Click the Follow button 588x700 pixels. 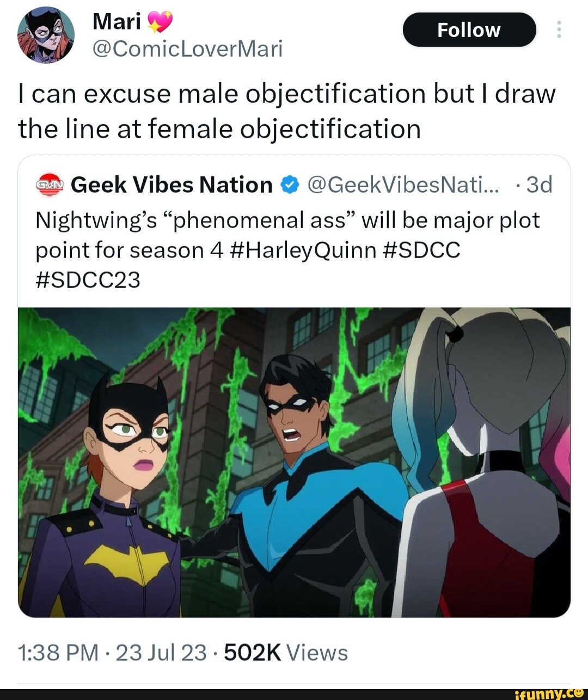pyautogui.click(x=469, y=30)
